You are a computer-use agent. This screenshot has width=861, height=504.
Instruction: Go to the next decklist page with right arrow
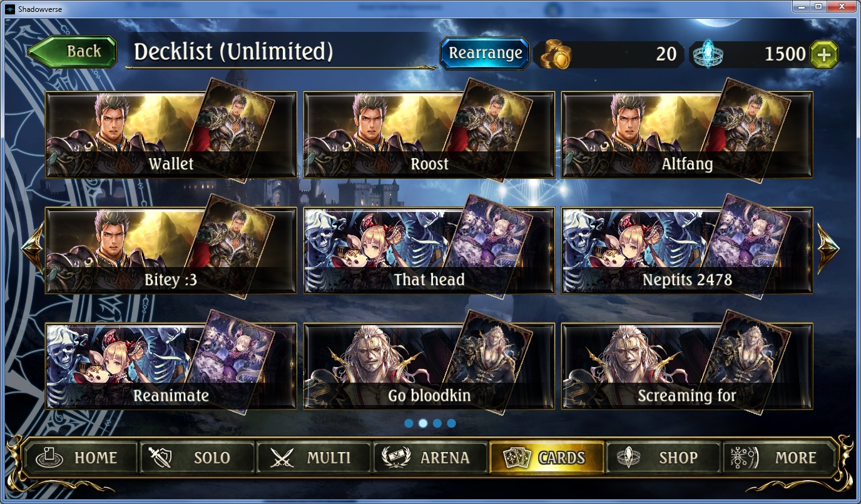(x=827, y=248)
